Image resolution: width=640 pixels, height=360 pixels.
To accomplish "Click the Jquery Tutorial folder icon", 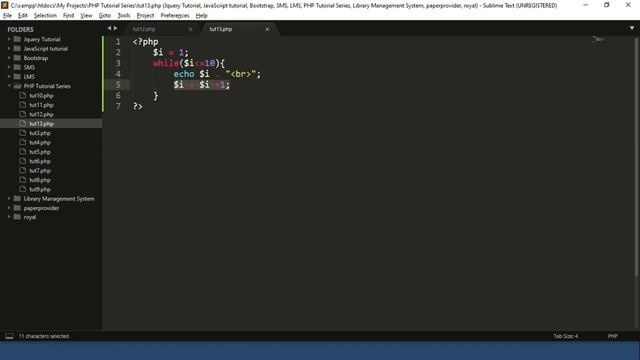I will pos(17,39).
